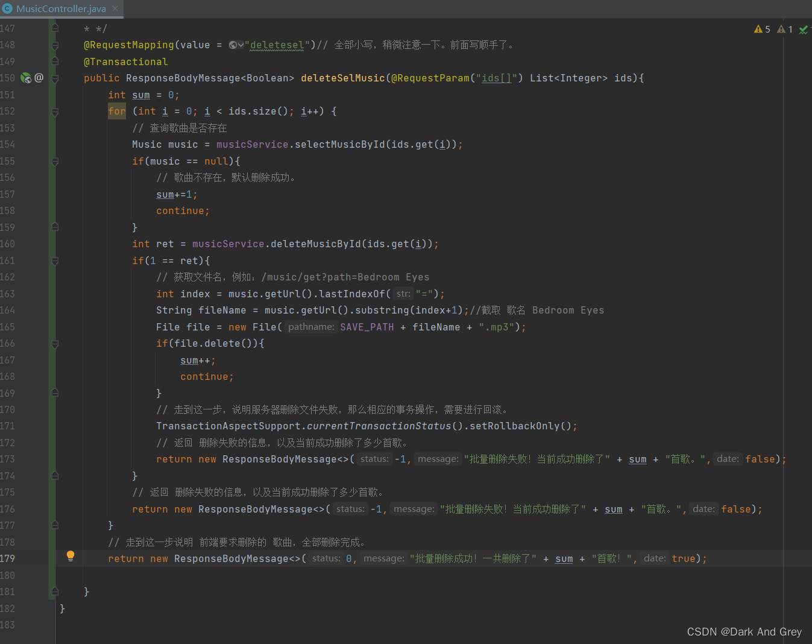Close the MusicController.java tab

115,8
